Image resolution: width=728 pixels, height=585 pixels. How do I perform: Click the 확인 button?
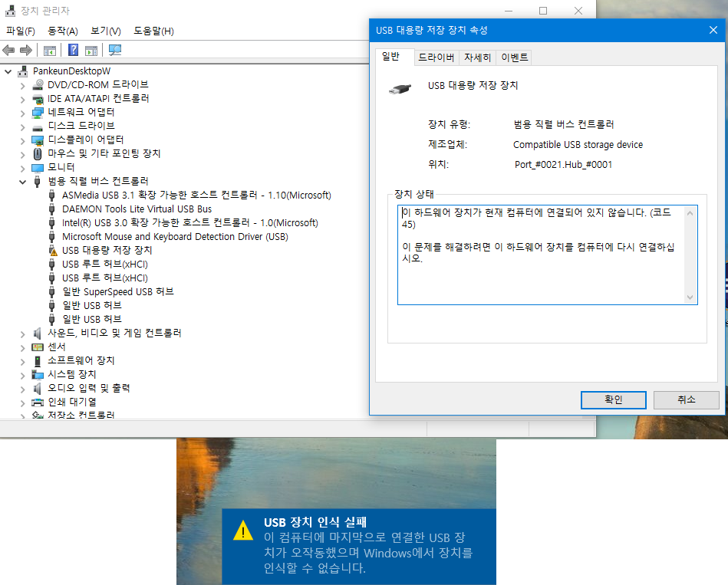[614, 400]
